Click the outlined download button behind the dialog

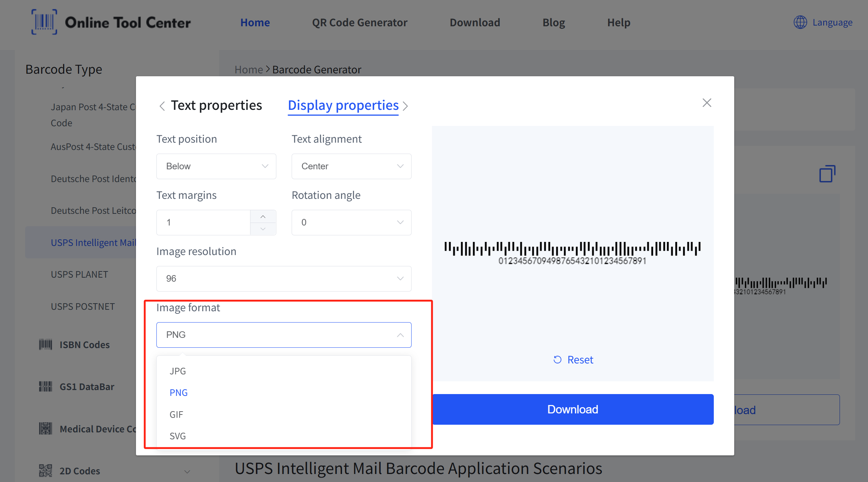point(787,410)
